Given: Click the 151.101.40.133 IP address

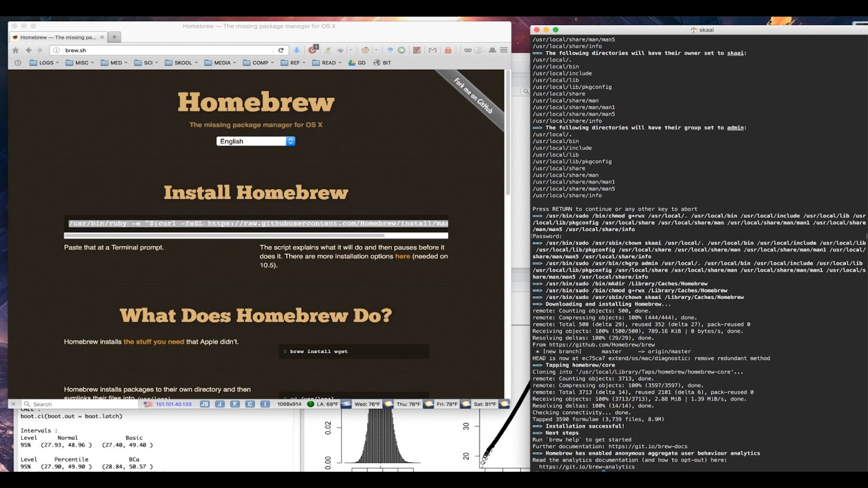Looking at the screenshot, I should pos(174,404).
